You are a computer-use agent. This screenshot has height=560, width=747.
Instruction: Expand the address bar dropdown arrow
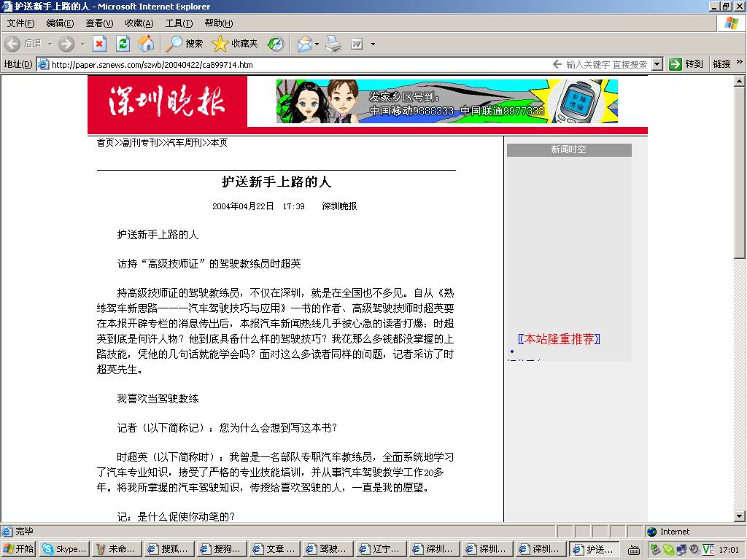point(657,64)
